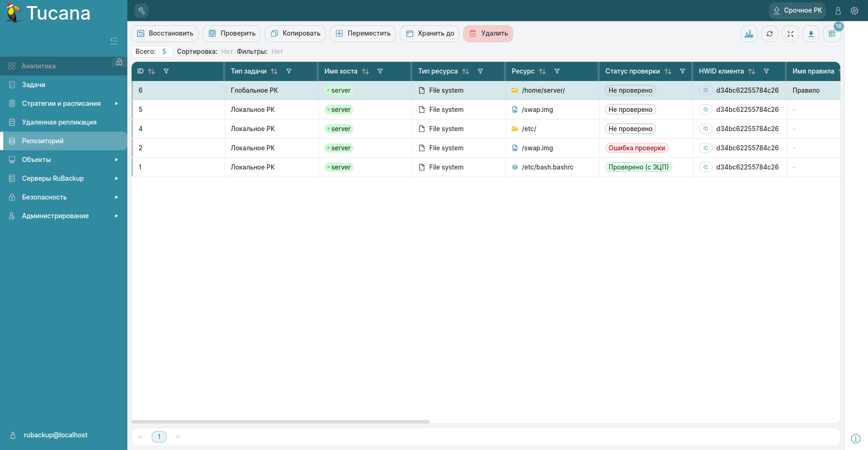Screen dimensions: 868x450
Task: Toggle sorting on Статус проверки column
Action: (x=668, y=72)
